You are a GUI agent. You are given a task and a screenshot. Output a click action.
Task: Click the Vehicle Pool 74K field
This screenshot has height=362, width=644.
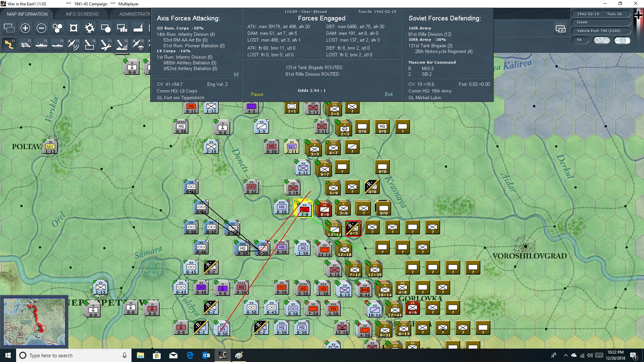(601, 31)
